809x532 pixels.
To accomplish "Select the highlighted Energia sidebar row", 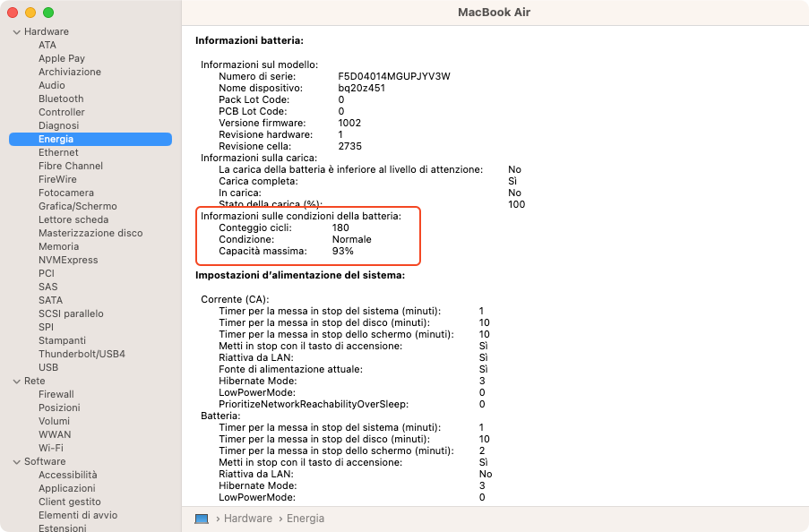I will pyautogui.click(x=90, y=139).
